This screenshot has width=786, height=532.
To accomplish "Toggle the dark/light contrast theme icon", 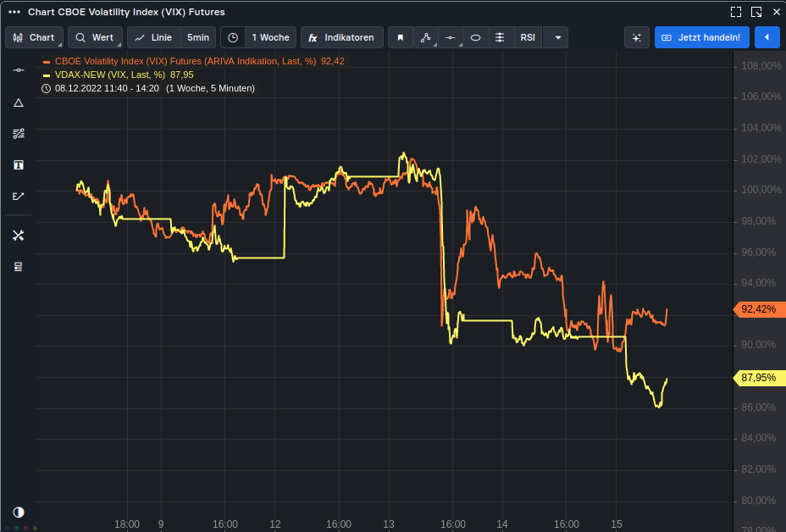I will [19, 512].
